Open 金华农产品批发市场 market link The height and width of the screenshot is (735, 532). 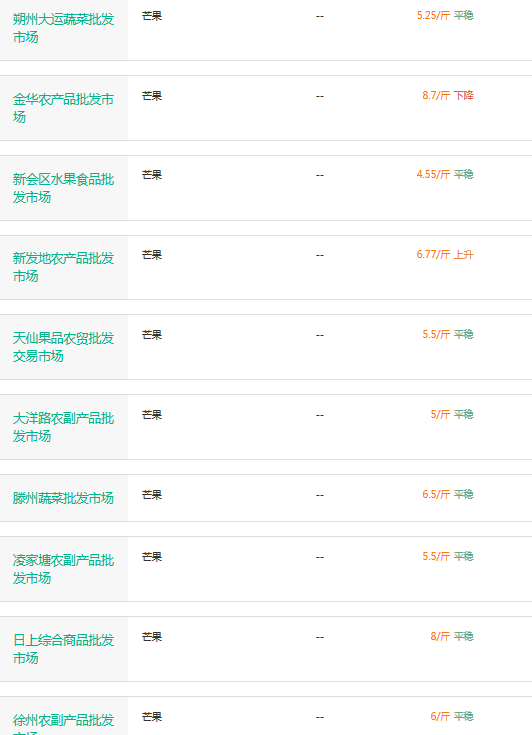click(x=63, y=108)
